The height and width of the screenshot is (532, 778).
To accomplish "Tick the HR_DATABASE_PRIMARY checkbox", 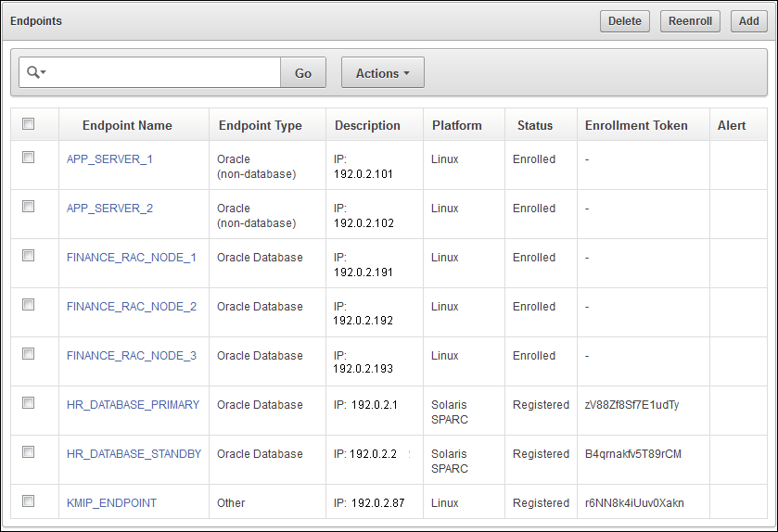I will click(x=28, y=402).
